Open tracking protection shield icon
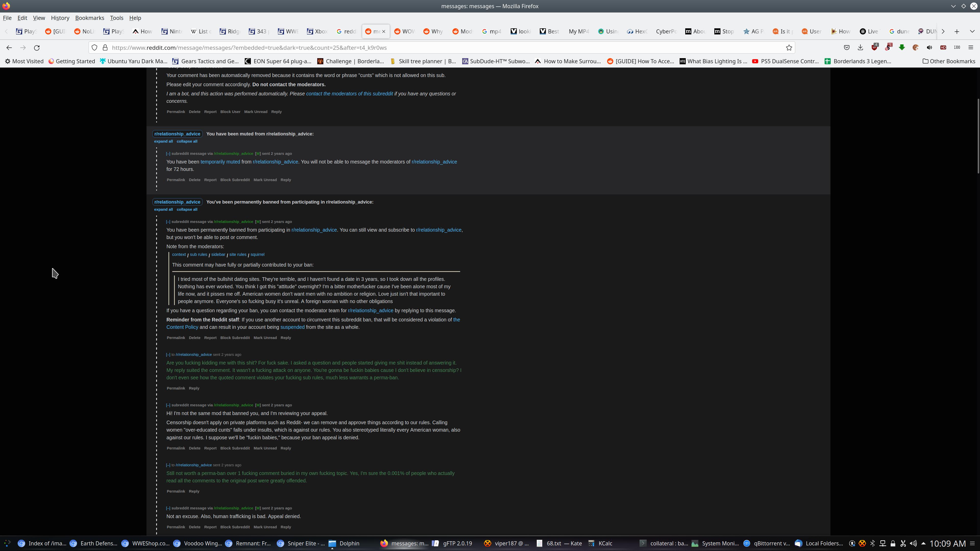Screen dimensions: 980x551 (94, 47)
